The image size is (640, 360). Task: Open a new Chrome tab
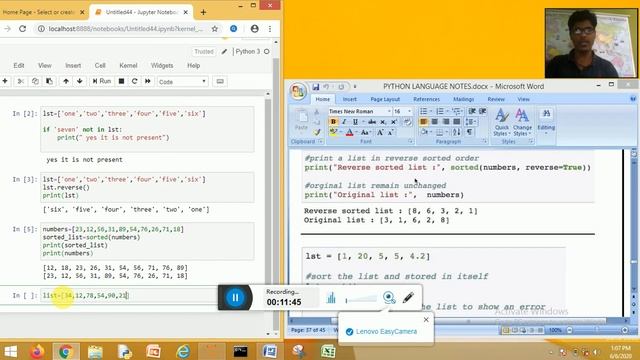(x=203, y=12)
